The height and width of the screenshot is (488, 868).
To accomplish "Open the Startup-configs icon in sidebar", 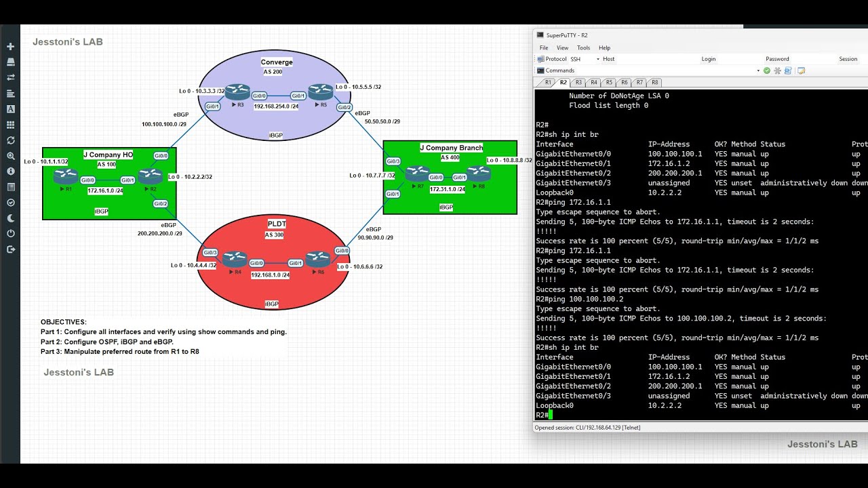I will (10, 94).
